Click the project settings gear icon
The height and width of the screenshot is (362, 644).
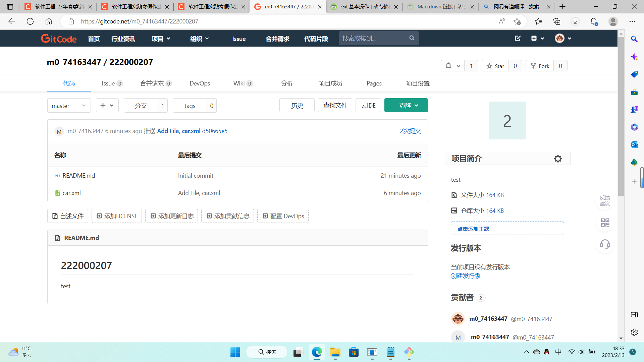click(x=557, y=159)
